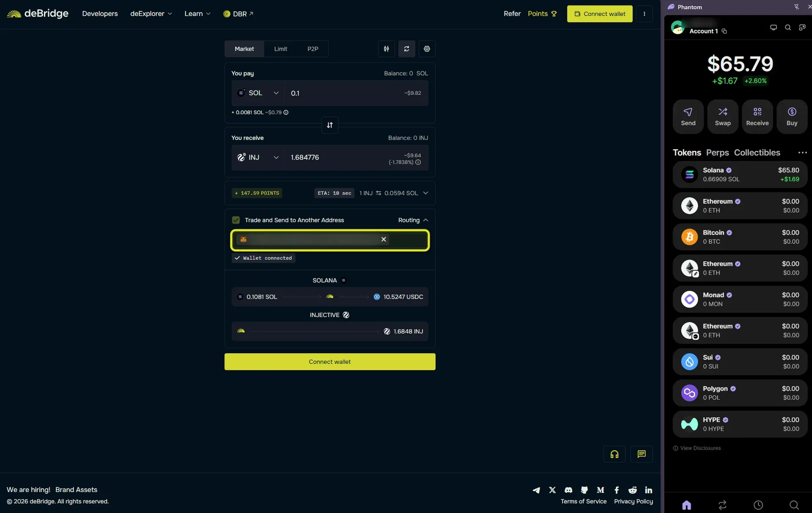Open Phantom swap tab in bottom bar
The width and height of the screenshot is (812, 513).
722,505
